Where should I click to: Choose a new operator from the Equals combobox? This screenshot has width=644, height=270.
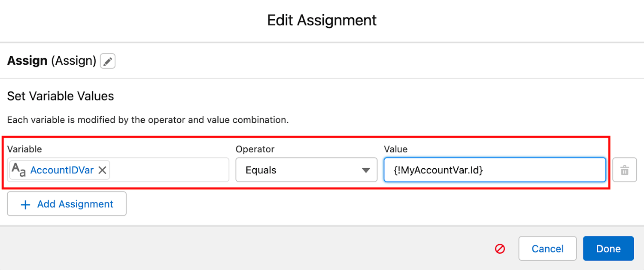tap(306, 170)
